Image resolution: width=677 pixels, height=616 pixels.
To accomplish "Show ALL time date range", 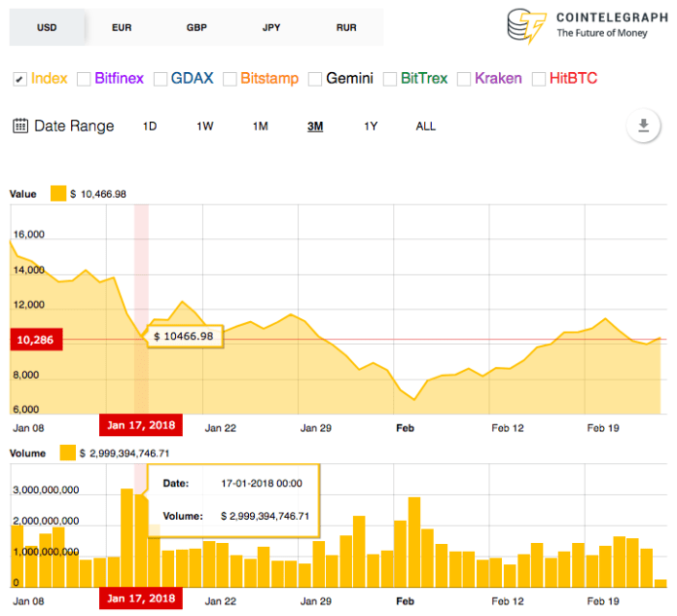I will tap(426, 127).
